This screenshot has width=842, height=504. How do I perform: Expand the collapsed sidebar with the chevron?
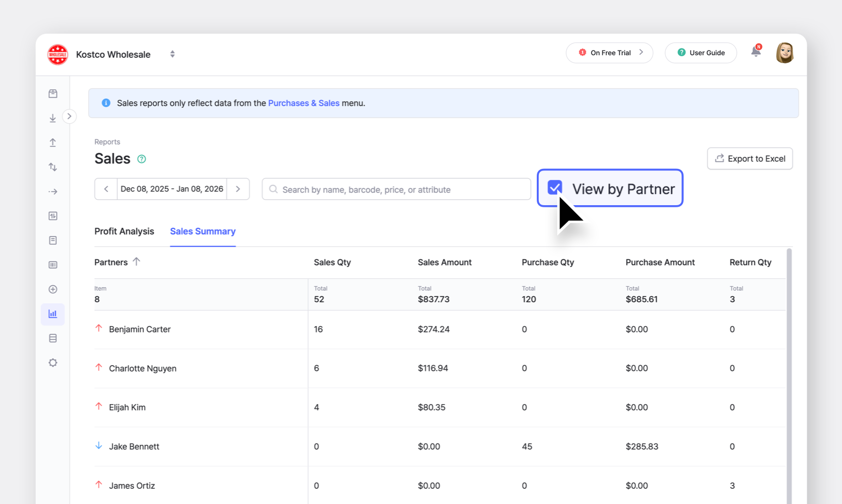click(69, 116)
